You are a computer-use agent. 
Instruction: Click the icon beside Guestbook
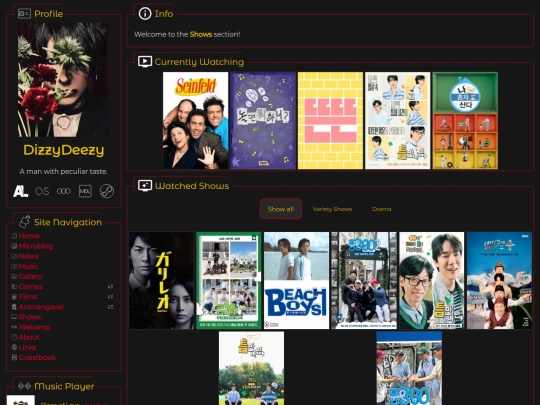(14, 357)
